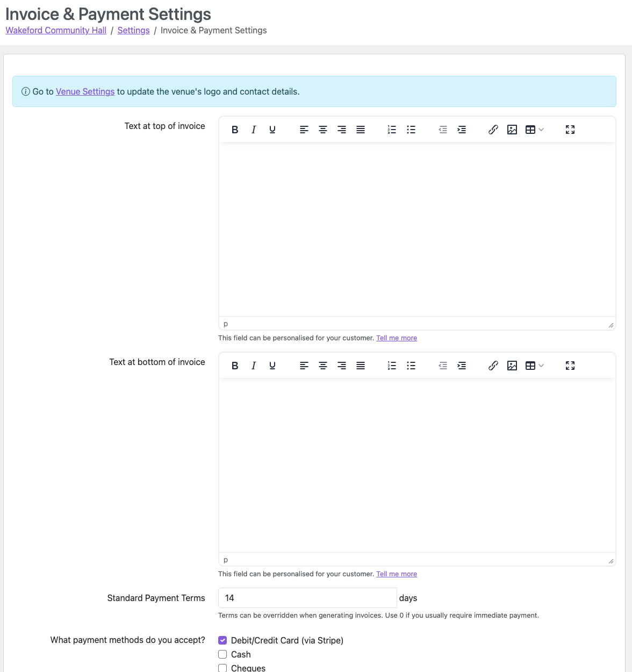Enable the Cash payment method
This screenshot has width=632, height=672.
pos(222,654)
